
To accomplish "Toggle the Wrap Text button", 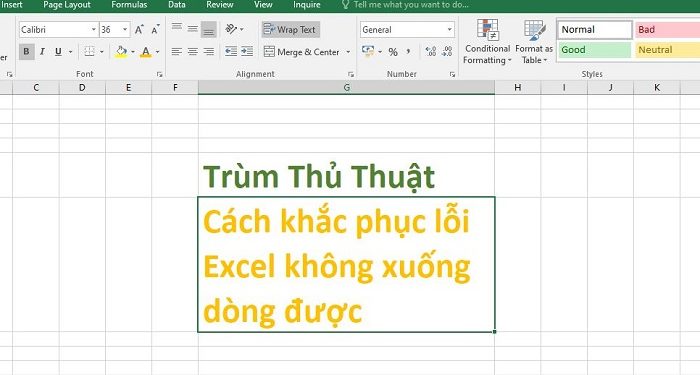I will (x=290, y=29).
